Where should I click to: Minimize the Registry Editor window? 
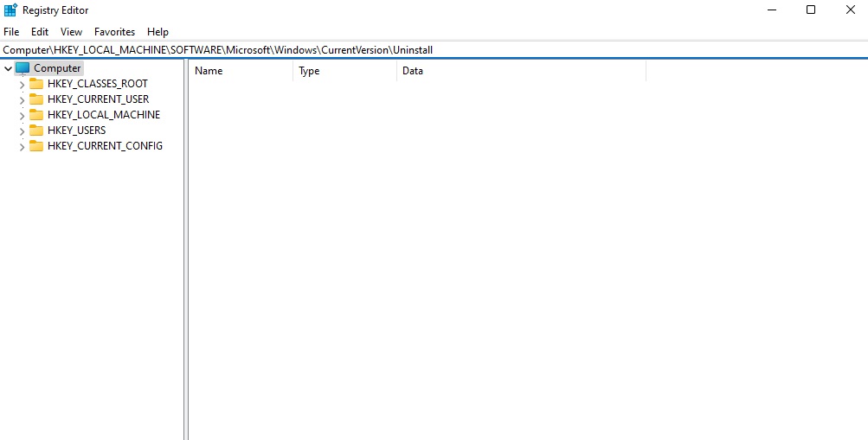coord(772,10)
